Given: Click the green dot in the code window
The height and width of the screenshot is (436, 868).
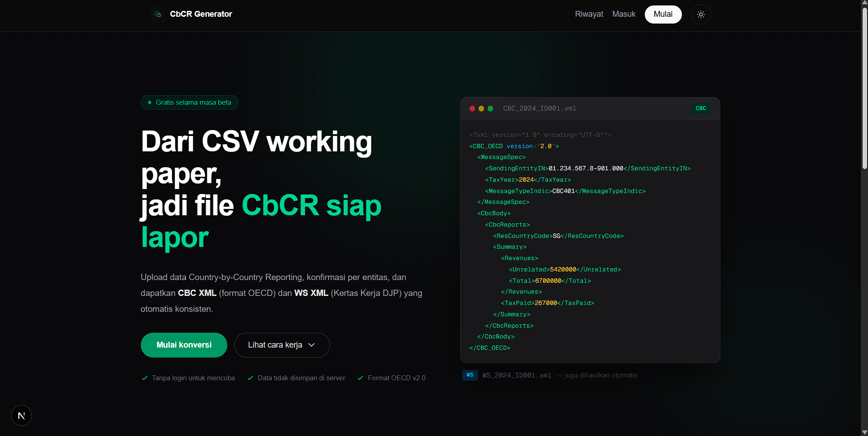Looking at the screenshot, I should click(490, 109).
